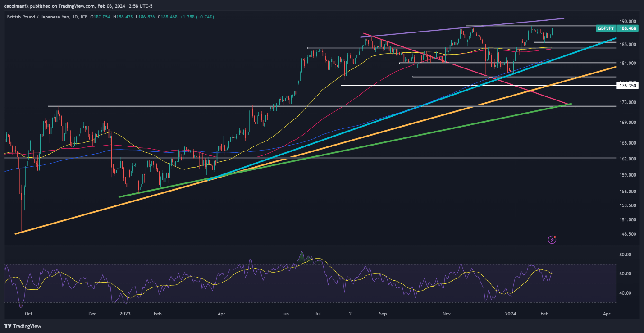Click the 162.000 price axis label
644x333 pixels.
pos(628,159)
